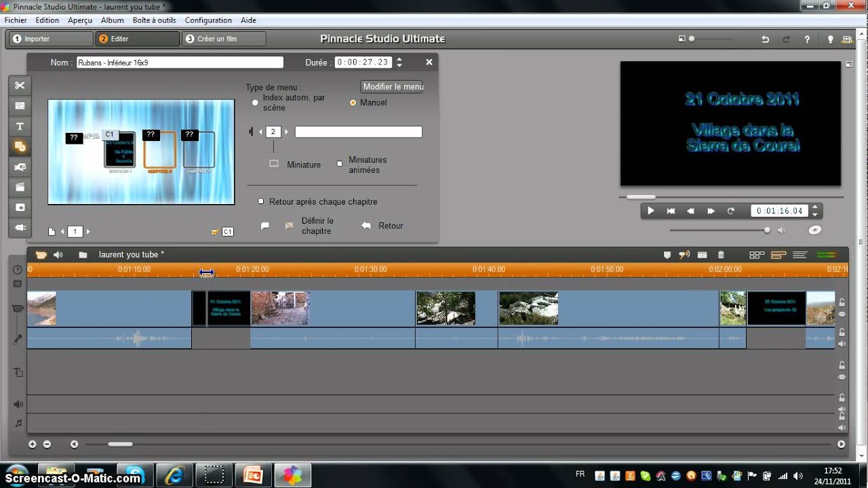This screenshot has width=868, height=488.
Task: Click the undo arrow in top bar
Action: tap(766, 39)
